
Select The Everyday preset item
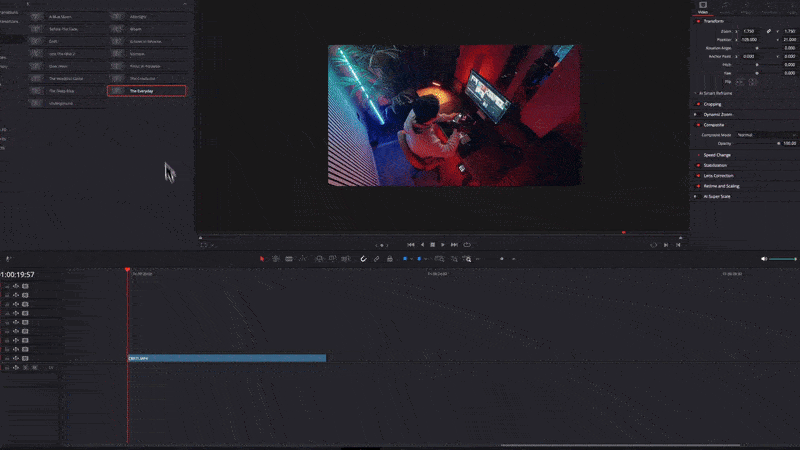pos(146,91)
